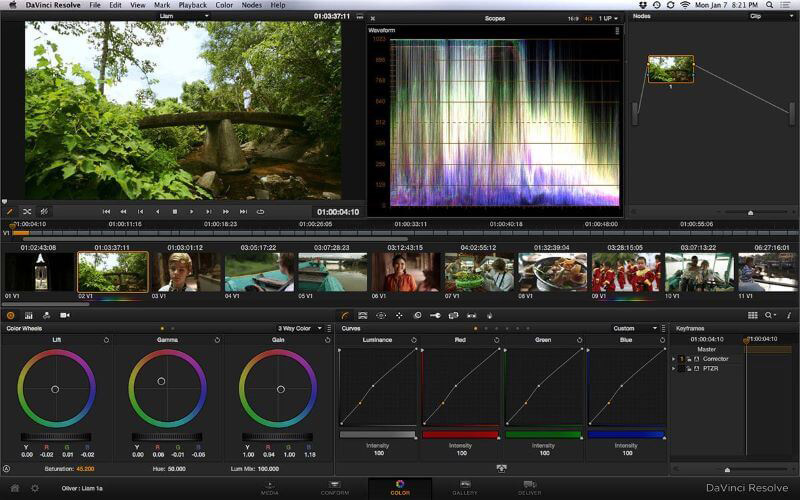Reset the Gain color wheel
Screen dimensions: 800x500
click(326, 340)
